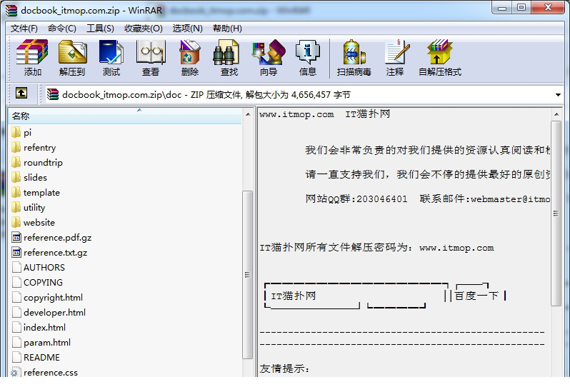Click the file list scrollbar thumb
Image resolution: width=570 pixels, height=392 pixels.
click(248, 275)
